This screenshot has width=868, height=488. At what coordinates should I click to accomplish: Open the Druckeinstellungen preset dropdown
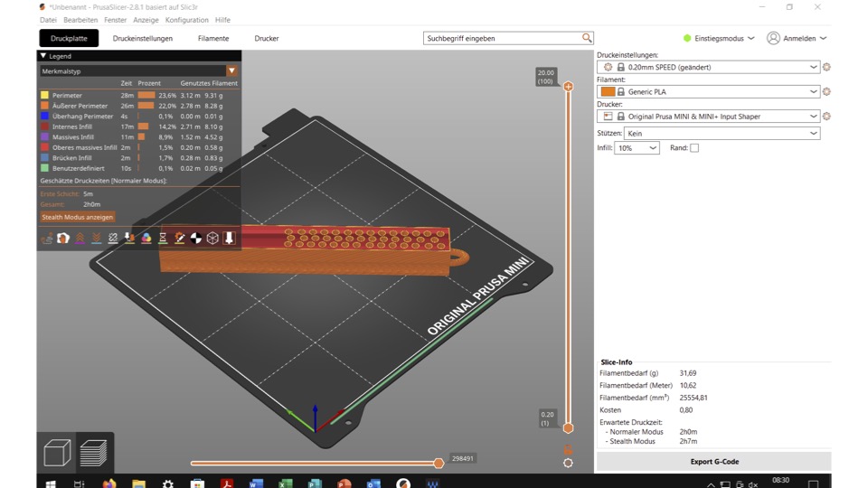click(x=708, y=67)
